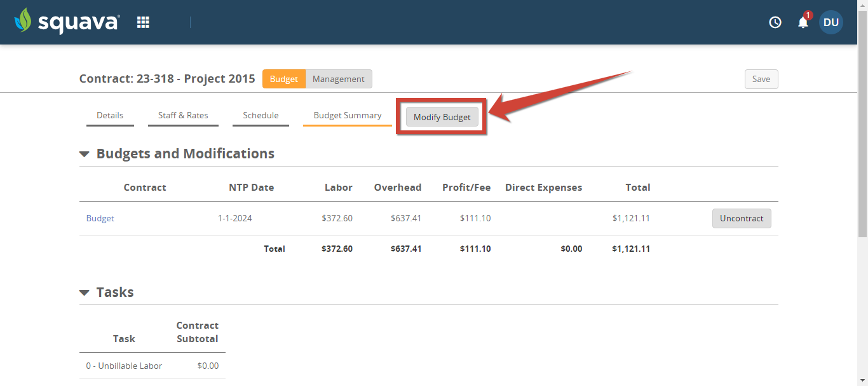Open the apps grid menu

[143, 22]
